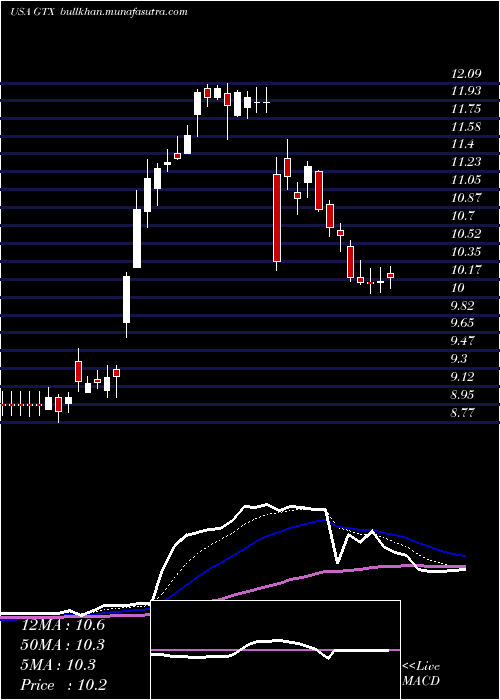Click the 50MA : 10.3 readout
500x700 pixels.
click(62, 645)
